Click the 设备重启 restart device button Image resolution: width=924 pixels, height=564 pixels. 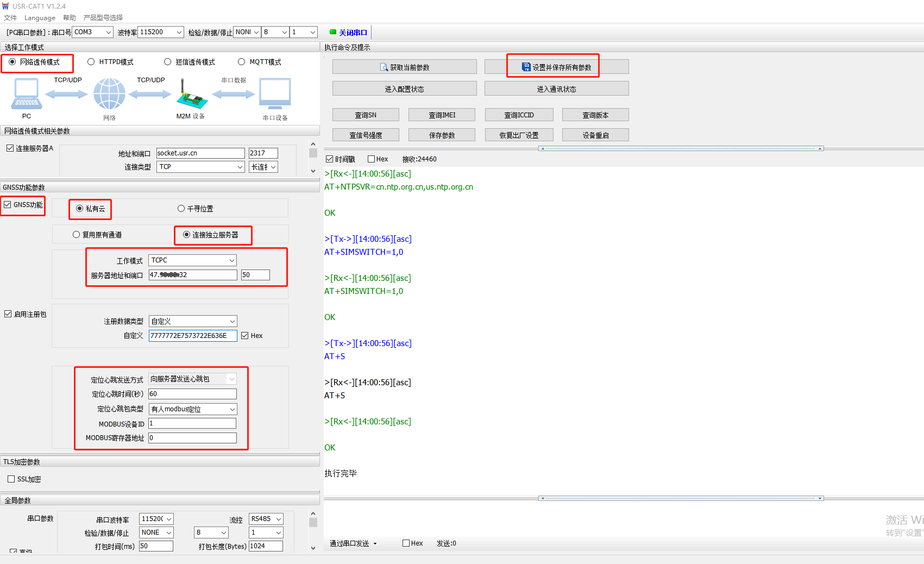pyautogui.click(x=595, y=135)
